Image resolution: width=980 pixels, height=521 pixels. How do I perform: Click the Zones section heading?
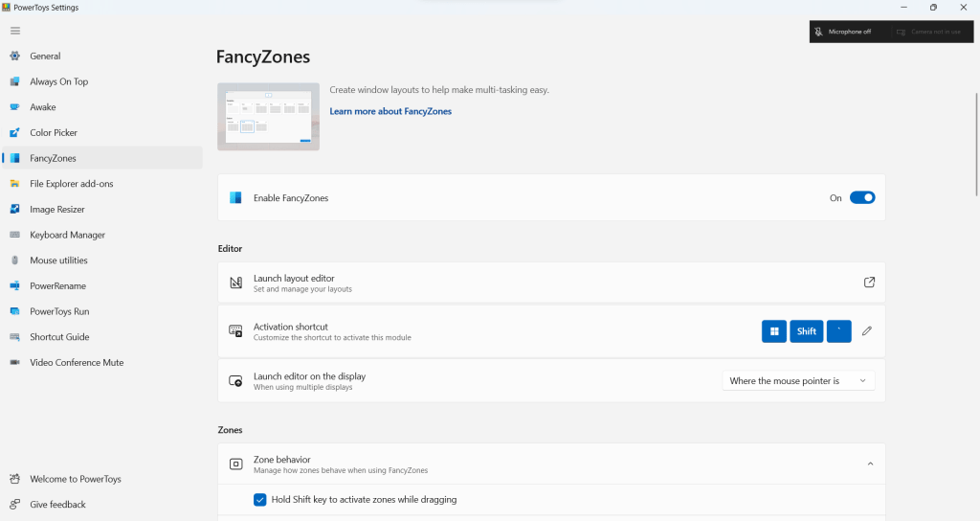(230, 430)
